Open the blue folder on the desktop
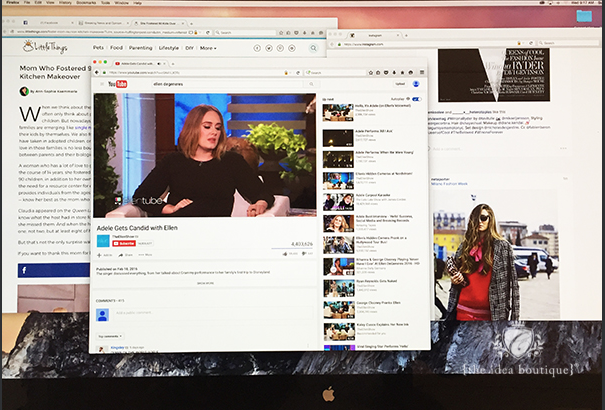Image resolution: width=605 pixels, height=410 pixels. [584, 16]
